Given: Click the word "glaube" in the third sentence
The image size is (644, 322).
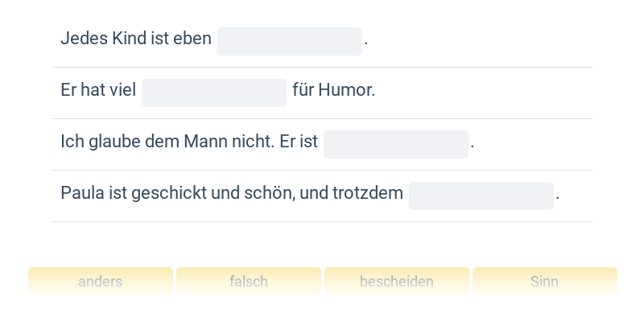Looking at the screenshot, I should pyautogui.click(x=116, y=142).
